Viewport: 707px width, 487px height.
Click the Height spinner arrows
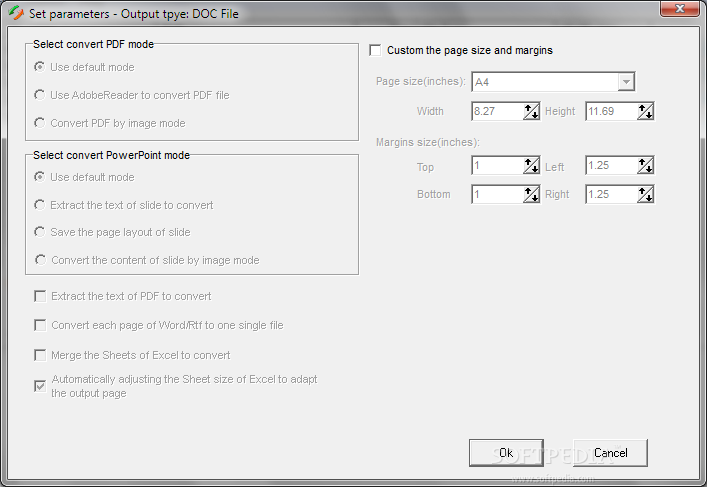[646, 111]
